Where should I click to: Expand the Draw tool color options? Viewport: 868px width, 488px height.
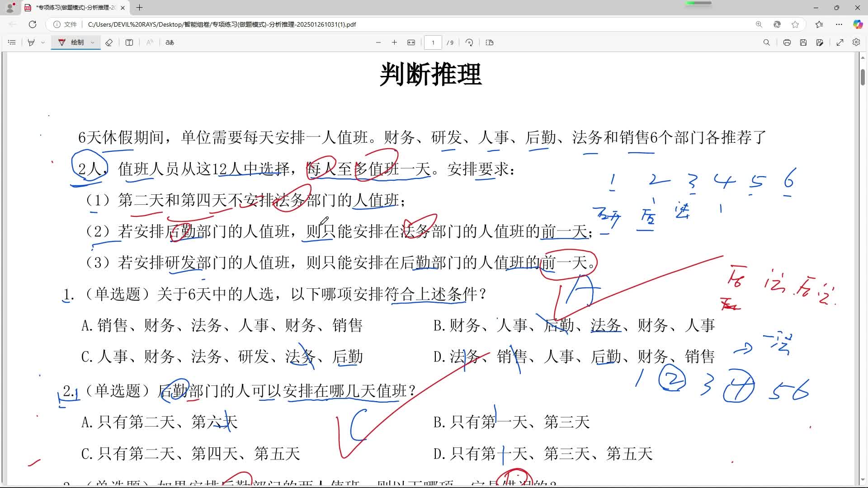(92, 42)
